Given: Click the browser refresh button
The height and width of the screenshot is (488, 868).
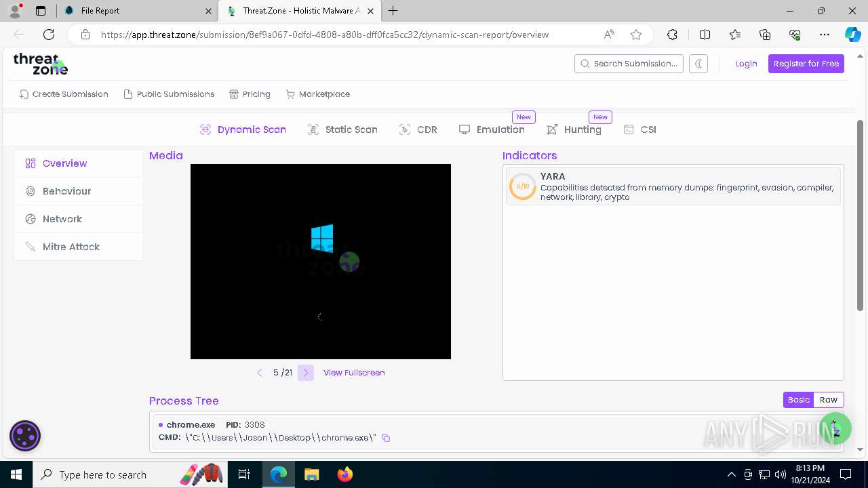Looking at the screenshot, I should [x=49, y=35].
